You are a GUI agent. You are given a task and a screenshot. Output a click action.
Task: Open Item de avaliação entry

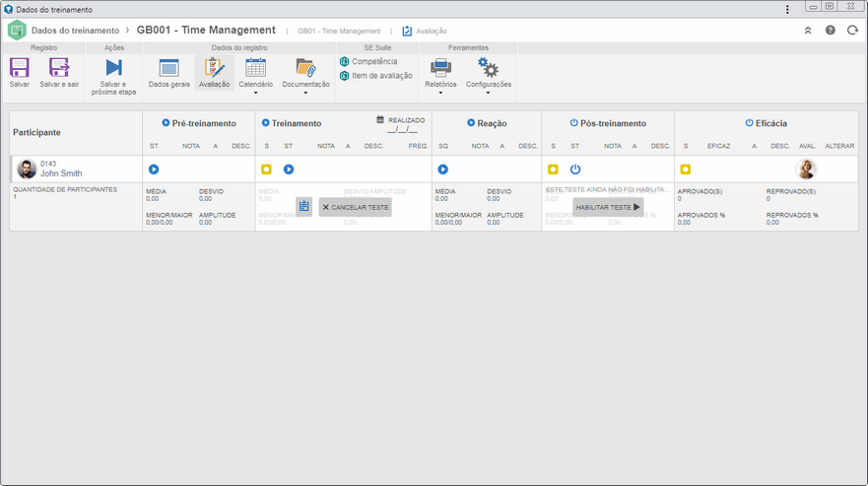click(376, 76)
